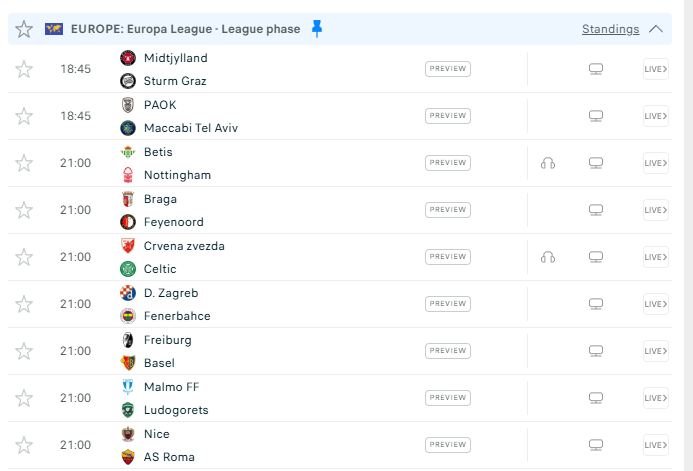The height and width of the screenshot is (471, 693).
Task: Click PREVIEW button for Freiburg vs Basel
Action: click(x=448, y=351)
